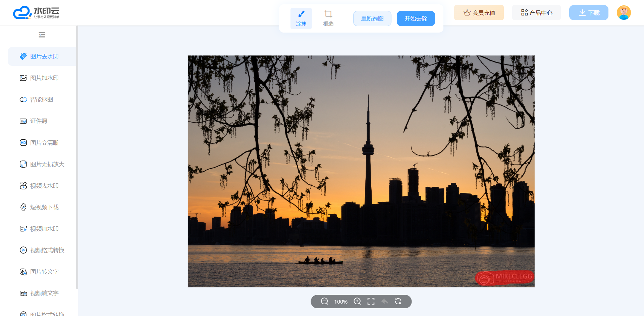Open 产品中心 product center menu
644x316 pixels.
click(x=536, y=13)
